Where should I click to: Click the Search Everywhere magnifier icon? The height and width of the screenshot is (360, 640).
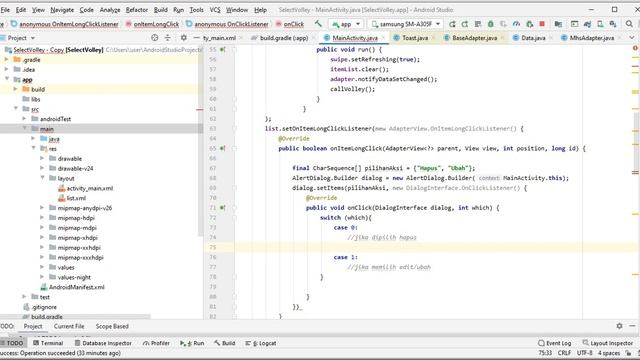click(x=629, y=24)
